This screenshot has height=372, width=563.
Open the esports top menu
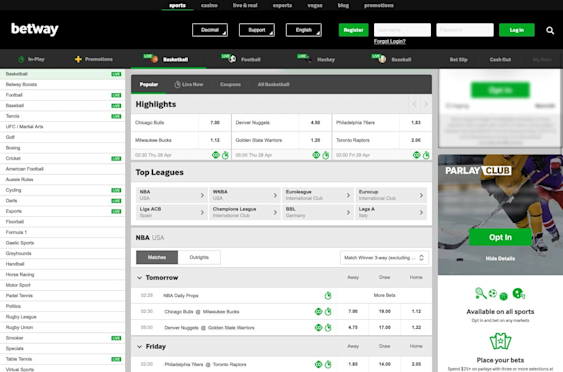tap(282, 5)
